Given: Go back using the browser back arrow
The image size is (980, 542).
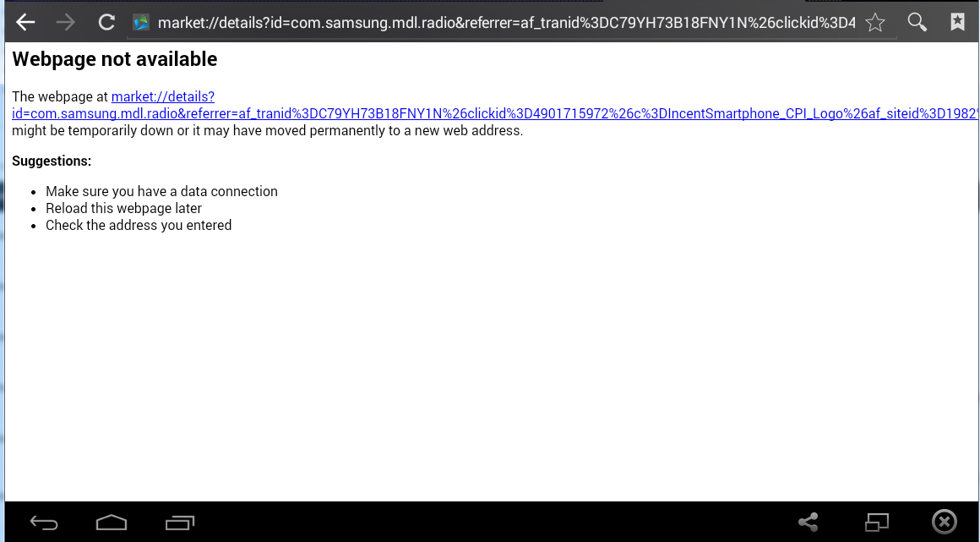Looking at the screenshot, I should coord(25,22).
